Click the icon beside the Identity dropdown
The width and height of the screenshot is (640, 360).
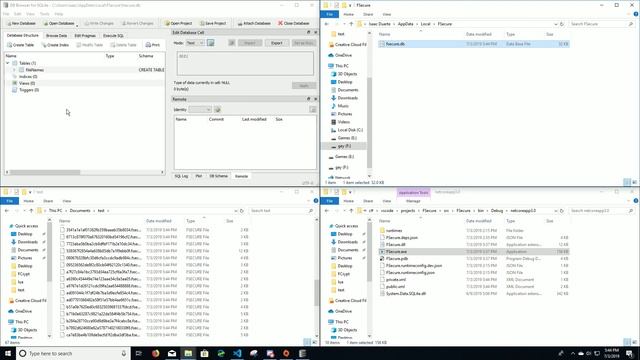point(217,109)
